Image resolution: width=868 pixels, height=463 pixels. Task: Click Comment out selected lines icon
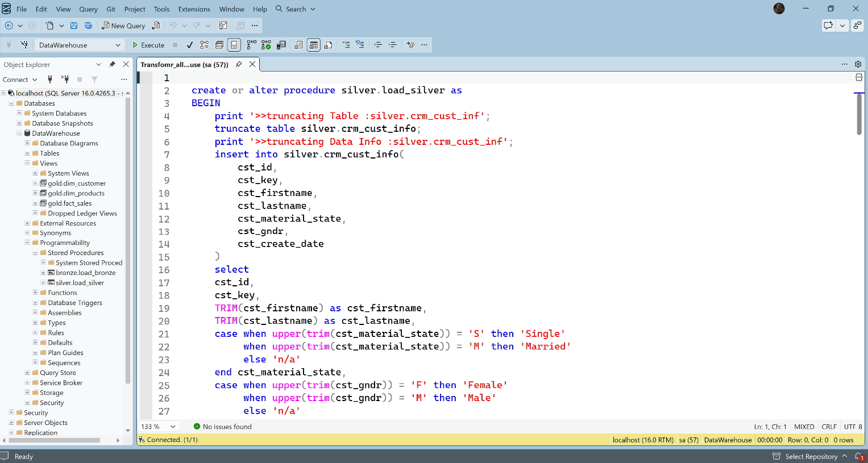pos(346,45)
